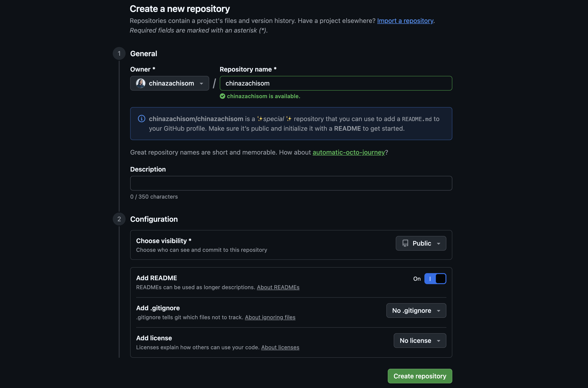Focus the Repository name input field
The width and height of the screenshot is (588, 388).
click(x=335, y=83)
